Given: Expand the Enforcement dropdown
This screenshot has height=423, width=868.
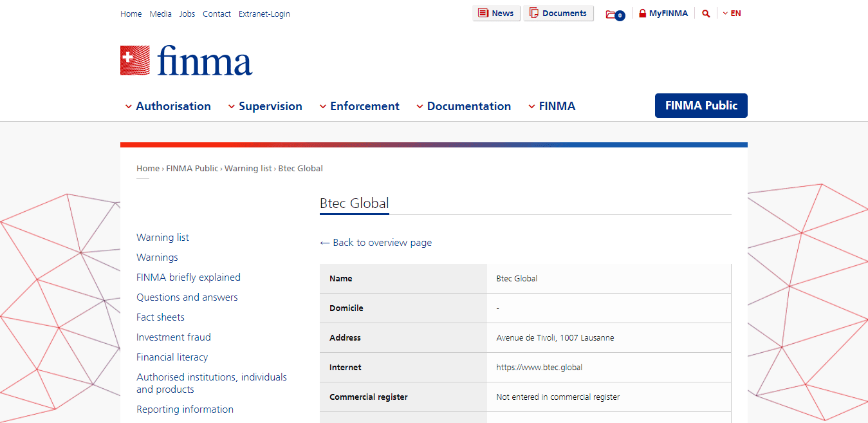Looking at the screenshot, I should [x=360, y=106].
